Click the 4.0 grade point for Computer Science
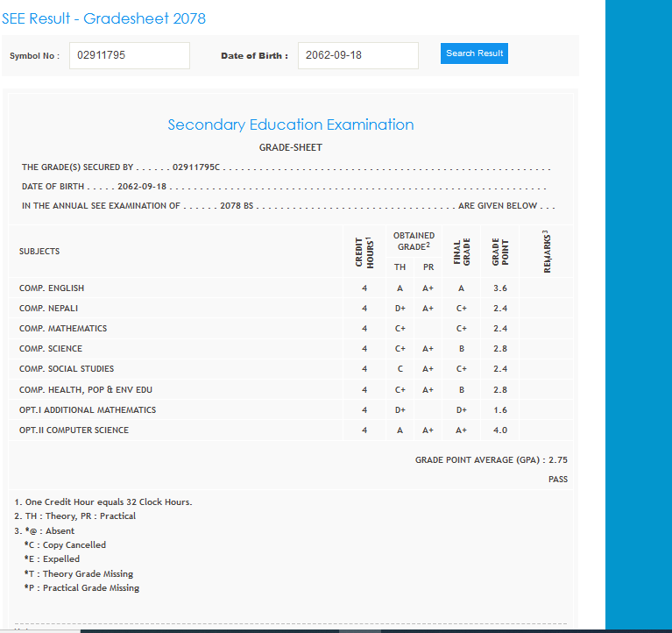 coord(500,430)
